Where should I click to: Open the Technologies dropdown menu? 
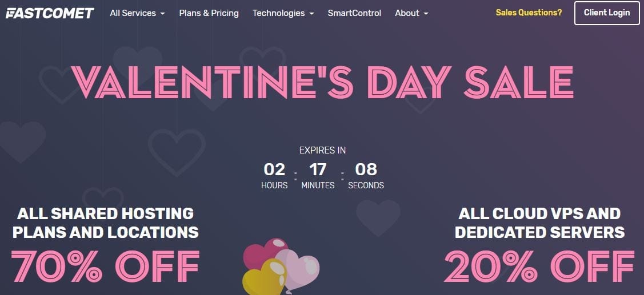point(283,13)
